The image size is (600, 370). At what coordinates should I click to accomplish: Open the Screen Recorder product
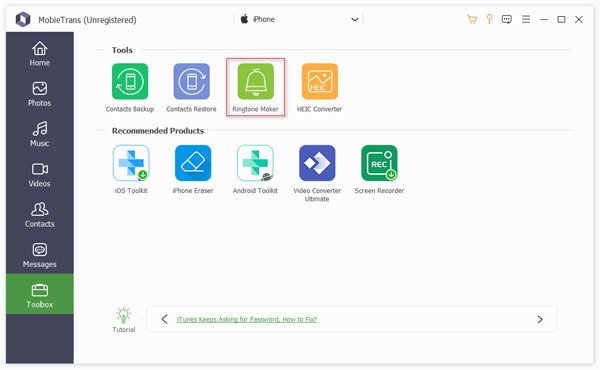coord(379,163)
